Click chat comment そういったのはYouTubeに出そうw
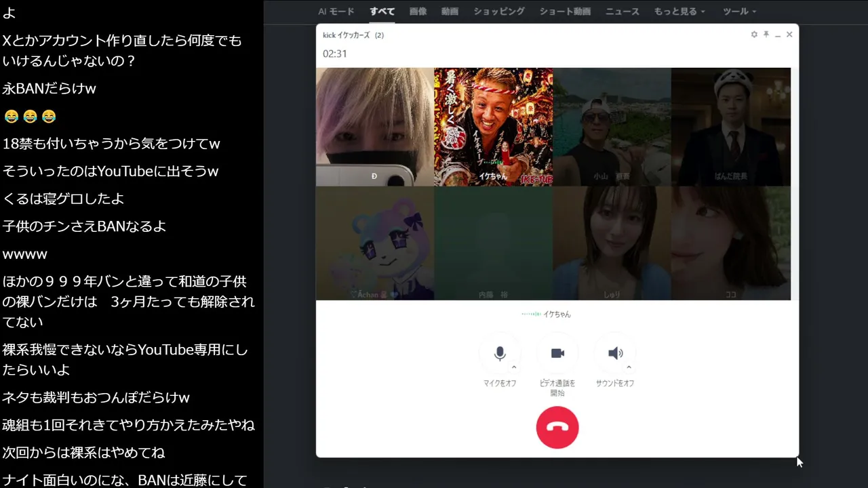This screenshot has width=868, height=488. (111, 171)
